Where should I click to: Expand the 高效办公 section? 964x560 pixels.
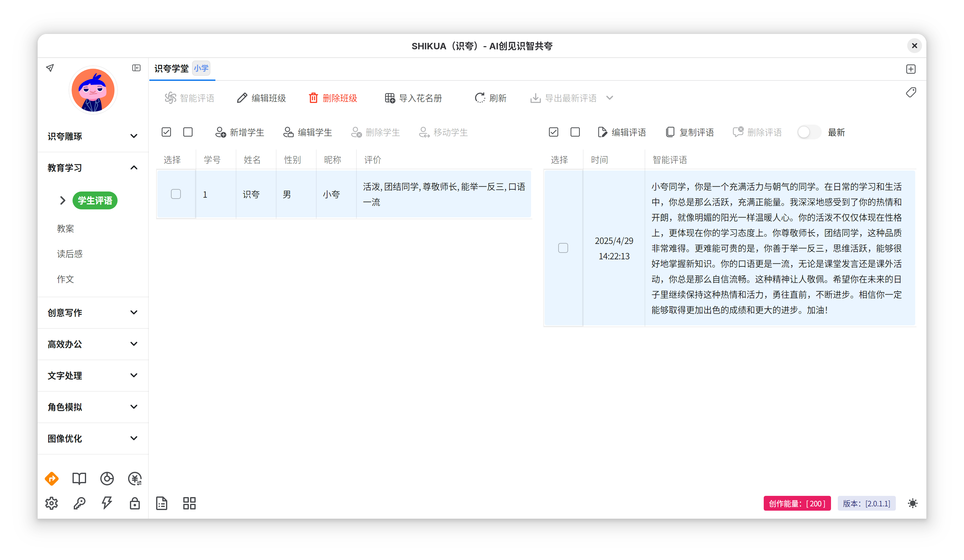[93, 344]
